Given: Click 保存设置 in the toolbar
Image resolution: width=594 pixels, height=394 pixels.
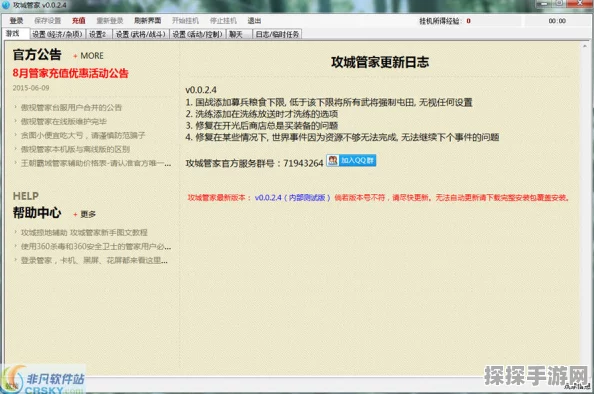Looking at the screenshot, I should click(47, 20).
